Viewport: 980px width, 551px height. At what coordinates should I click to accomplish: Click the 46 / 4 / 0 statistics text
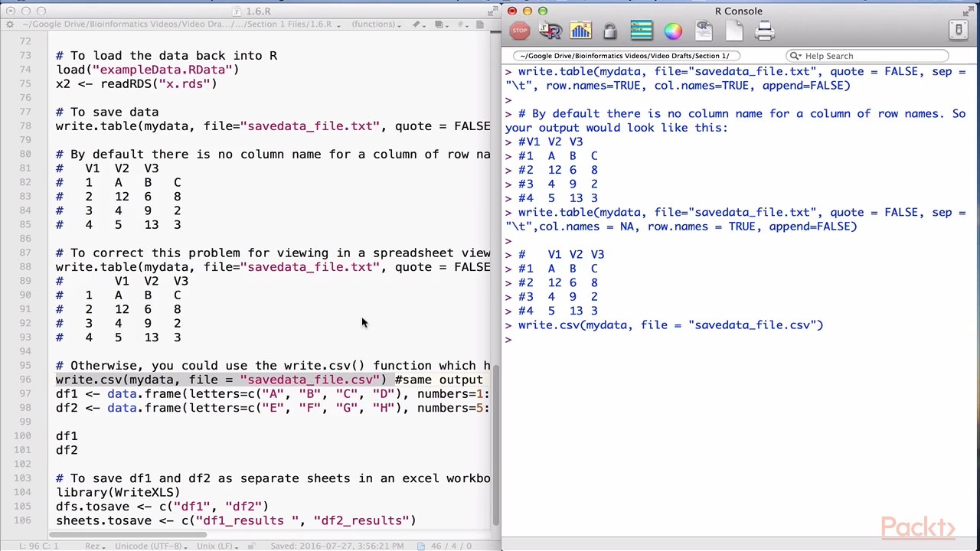(x=451, y=546)
